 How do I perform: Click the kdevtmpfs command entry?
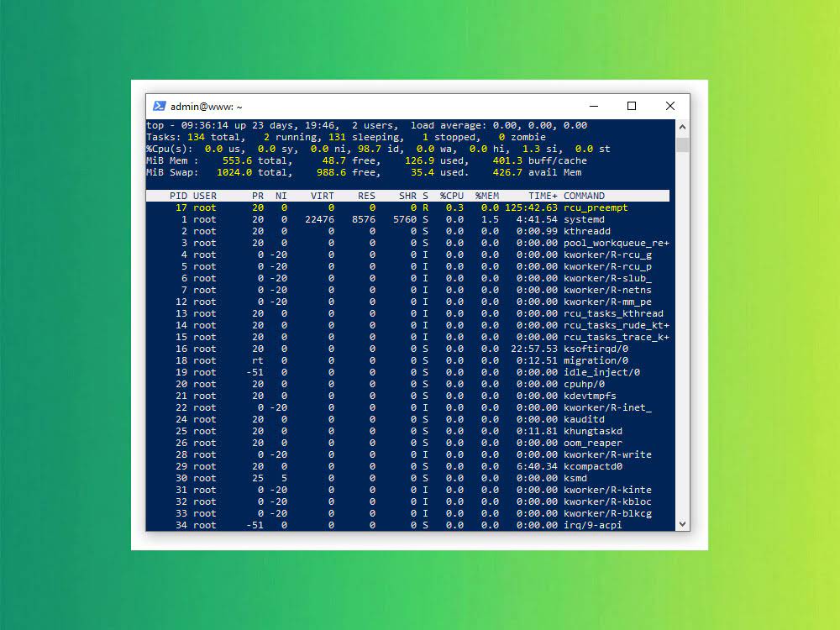pos(590,396)
